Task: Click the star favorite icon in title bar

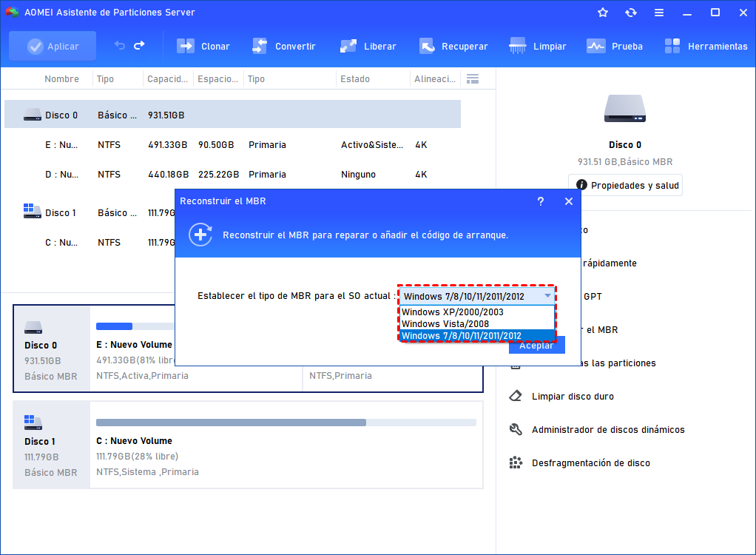Action: (603, 13)
